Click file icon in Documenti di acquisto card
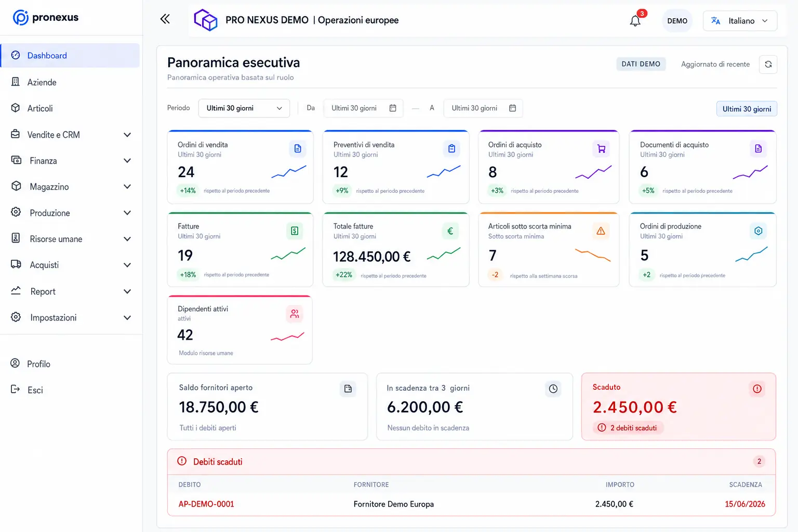This screenshot has height=532, width=798. click(x=758, y=149)
